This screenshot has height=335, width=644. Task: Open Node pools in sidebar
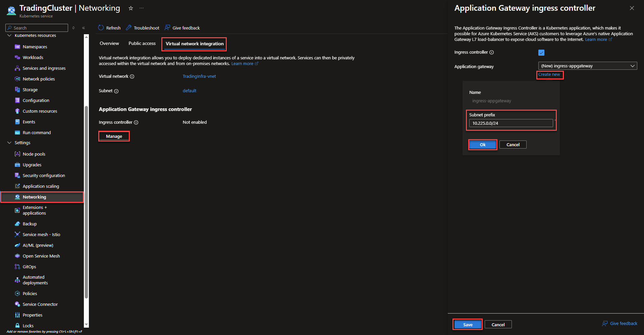34,154
